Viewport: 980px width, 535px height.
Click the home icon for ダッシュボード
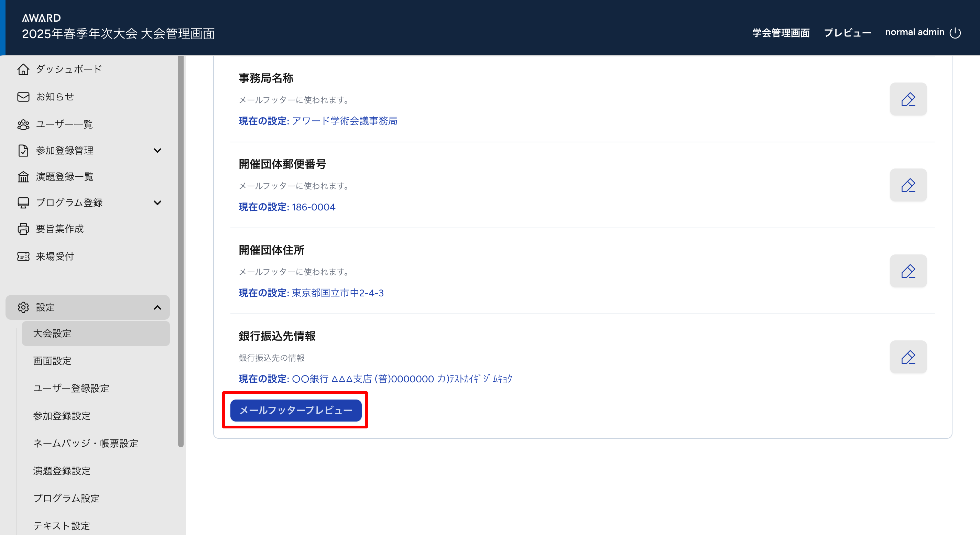(x=23, y=69)
